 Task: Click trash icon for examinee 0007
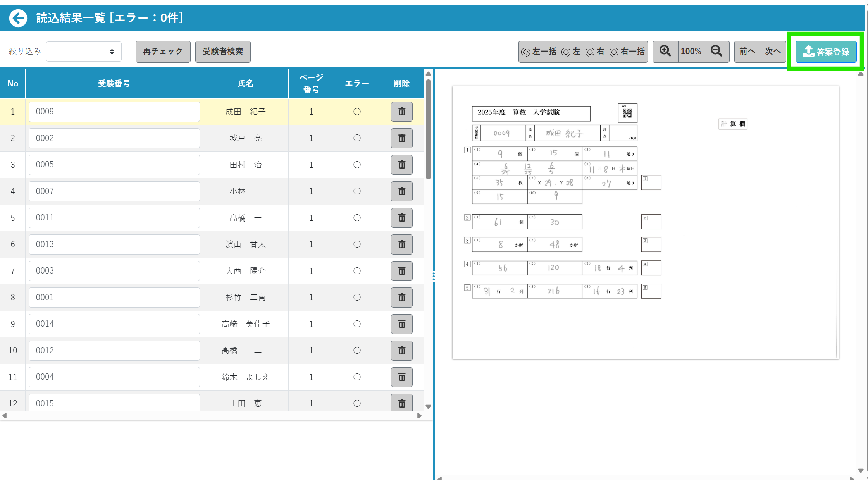pos(401,191)
